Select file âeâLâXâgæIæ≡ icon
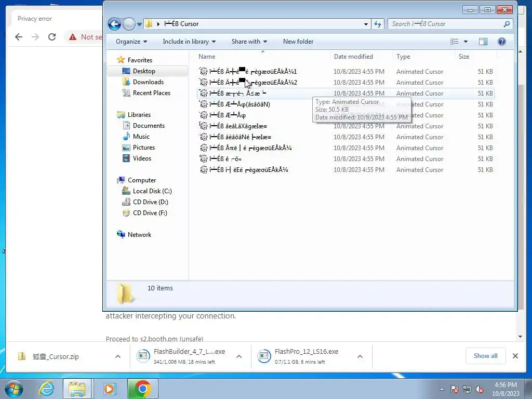Viewport: 532px width, 399px height. point(203,126)
